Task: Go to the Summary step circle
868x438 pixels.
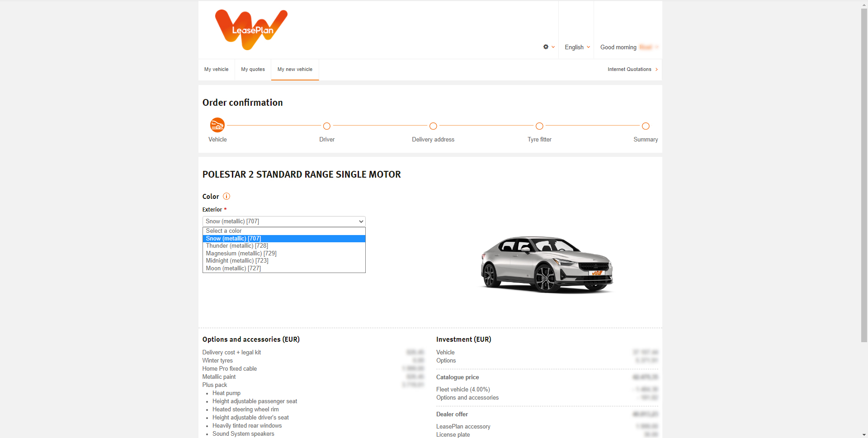Action: [x=646, y=126]
